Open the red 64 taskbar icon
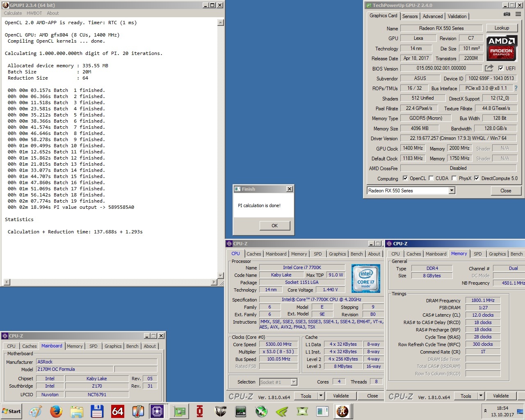This screenshot has width=525, height=420. click(117, 411)
